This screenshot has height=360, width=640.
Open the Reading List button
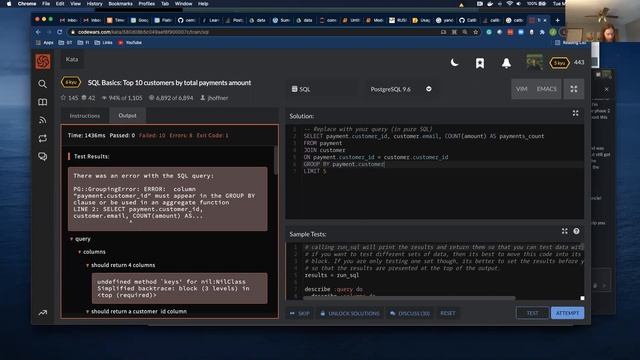click(572, 42)
